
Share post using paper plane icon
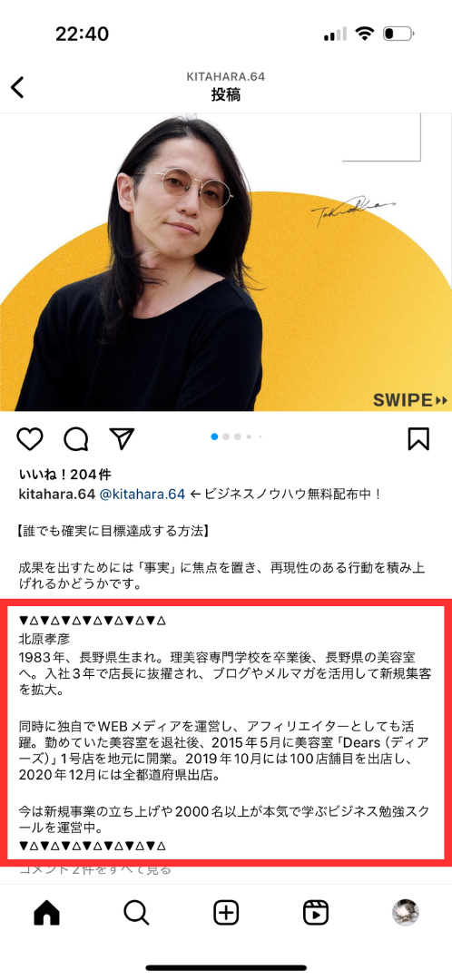[123, 438]
